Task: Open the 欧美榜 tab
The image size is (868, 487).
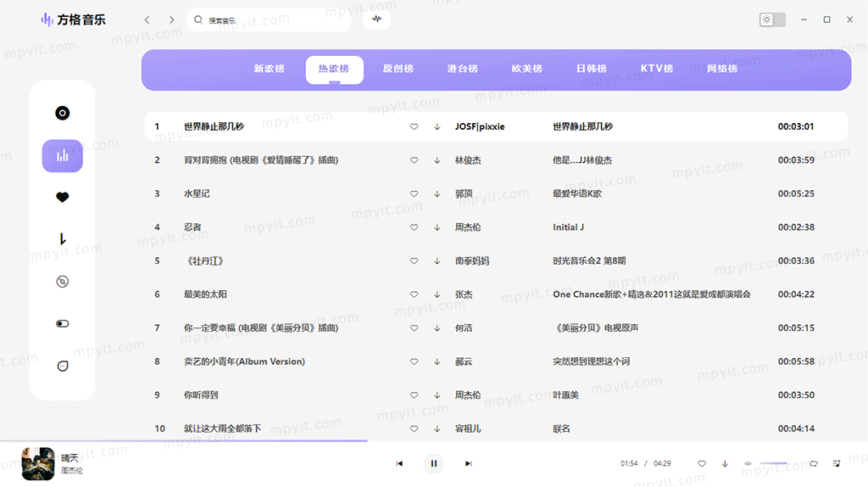Action: (x=527, y=69)
